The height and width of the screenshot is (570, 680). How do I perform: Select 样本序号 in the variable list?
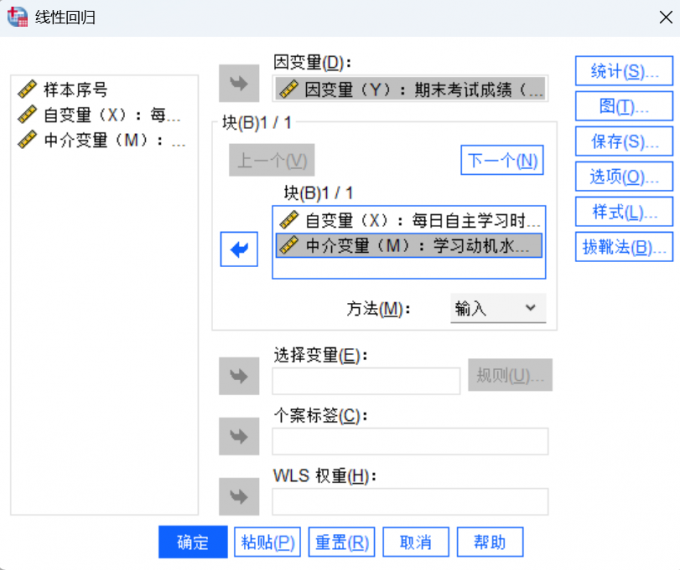point(104,90)
